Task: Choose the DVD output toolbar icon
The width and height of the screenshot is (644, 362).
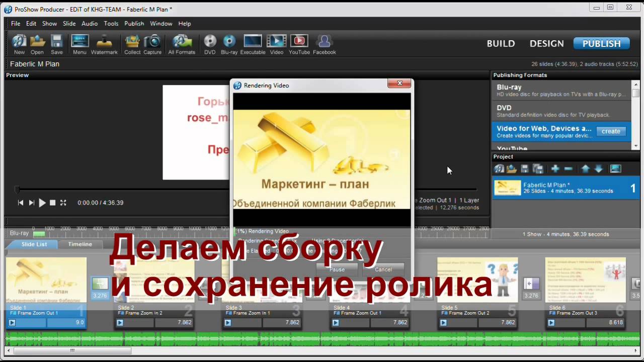Action: tap(210, 44)
